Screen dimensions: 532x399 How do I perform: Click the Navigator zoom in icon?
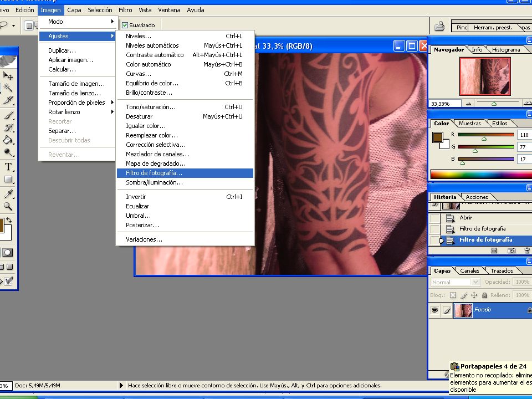[x=527, y=104]
